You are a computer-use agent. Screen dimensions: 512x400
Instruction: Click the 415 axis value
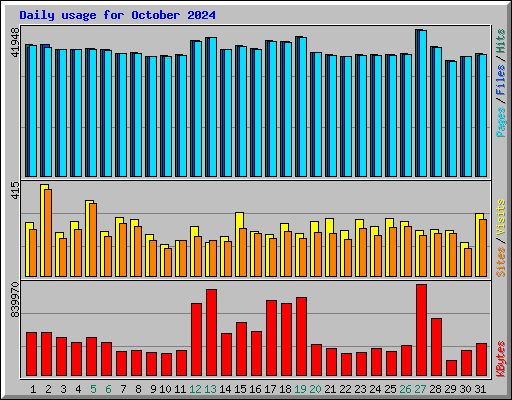[x=15, y=190]
